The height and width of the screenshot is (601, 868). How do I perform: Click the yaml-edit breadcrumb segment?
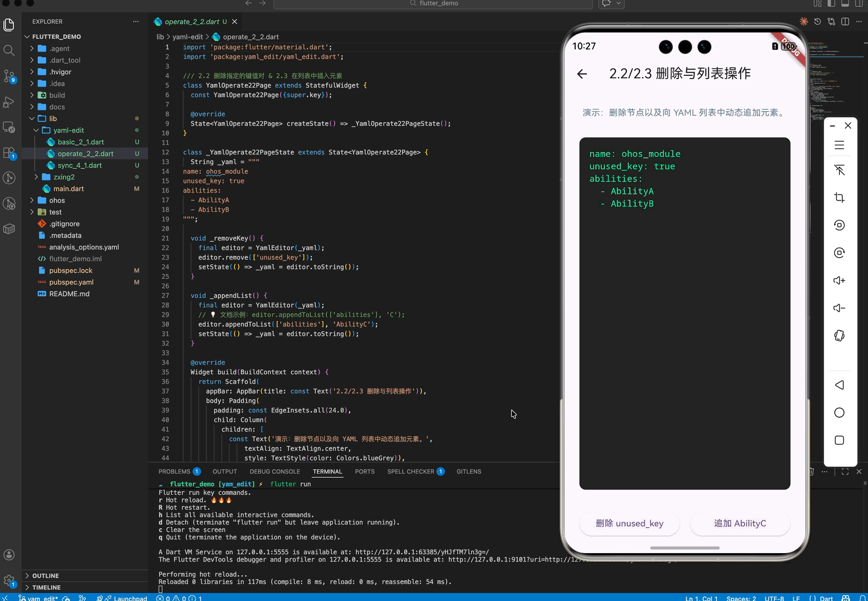tap(188, 37)
